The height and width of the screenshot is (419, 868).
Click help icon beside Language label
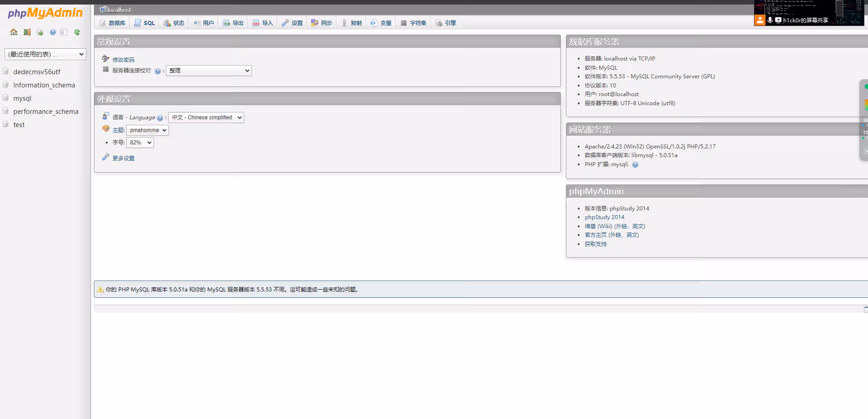[160, 118]
